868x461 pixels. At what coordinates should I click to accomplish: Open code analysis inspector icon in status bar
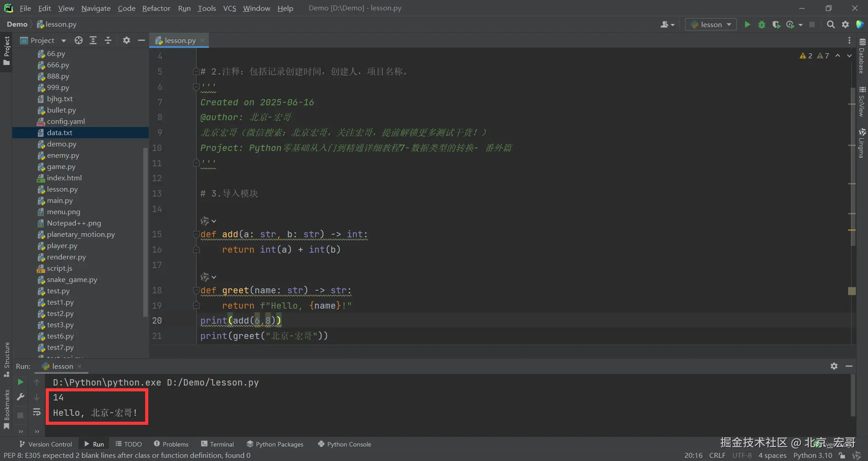[x=857, y=456]
